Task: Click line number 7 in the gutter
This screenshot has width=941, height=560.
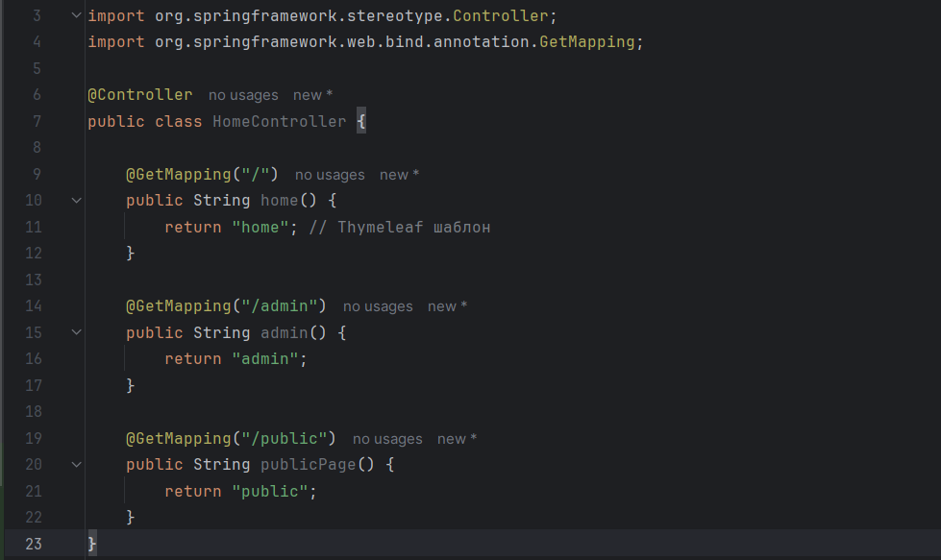Action: click(37, 122)
